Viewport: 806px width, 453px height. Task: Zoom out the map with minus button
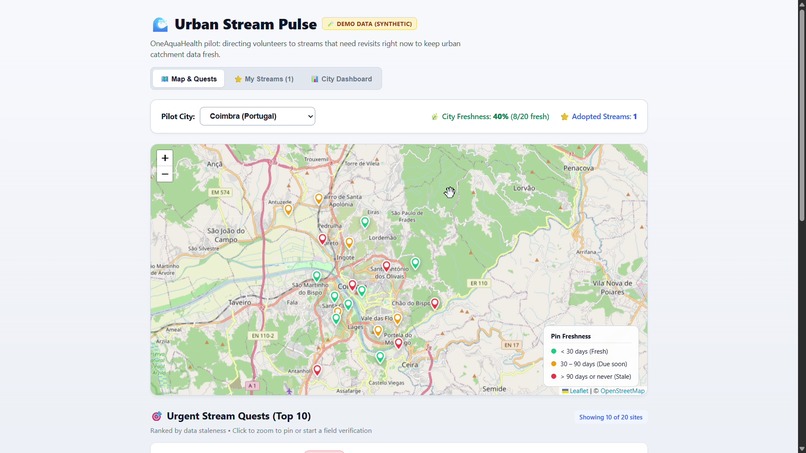click(164, 174)
